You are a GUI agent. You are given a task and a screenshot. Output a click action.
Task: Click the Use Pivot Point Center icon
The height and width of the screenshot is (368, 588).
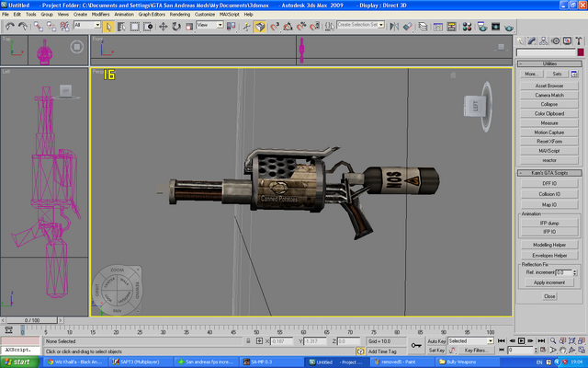tap(231, 26)
